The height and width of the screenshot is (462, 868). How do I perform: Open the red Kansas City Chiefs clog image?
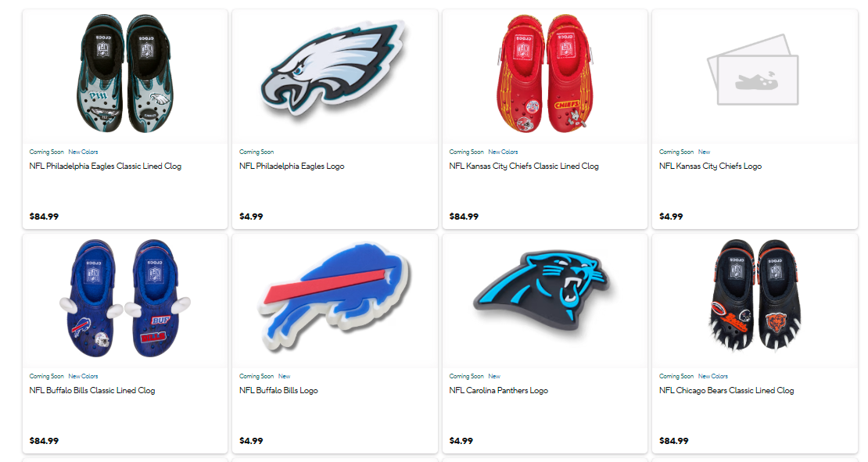(544, 73)
